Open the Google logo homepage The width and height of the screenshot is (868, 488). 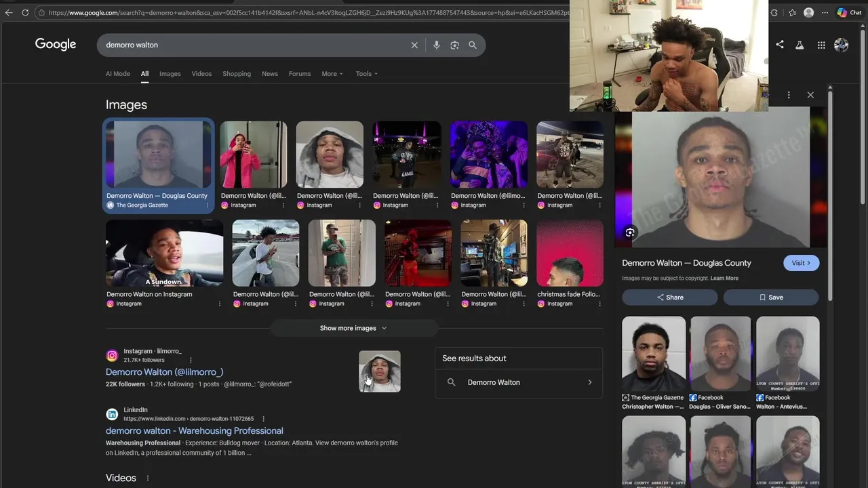(56, 45)
